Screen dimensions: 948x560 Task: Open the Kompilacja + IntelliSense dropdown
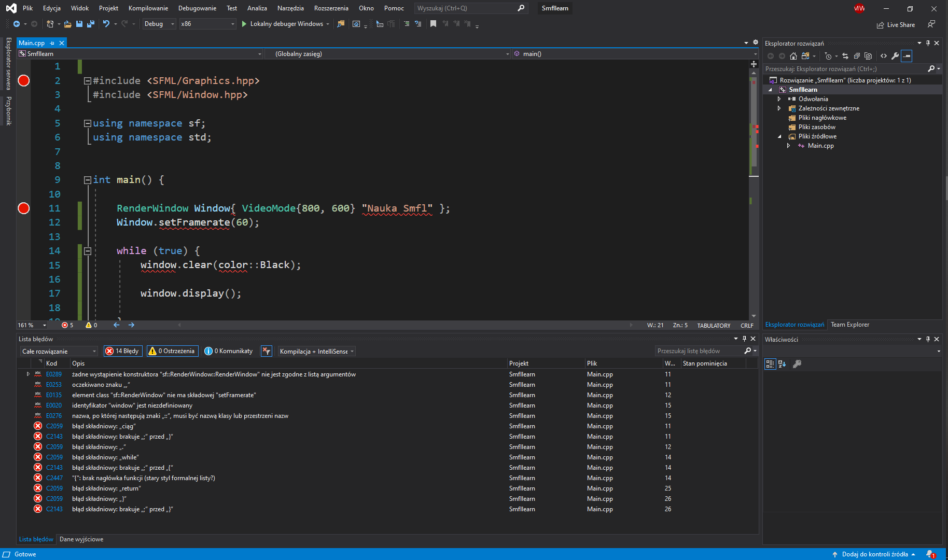[x=317, y=351]
